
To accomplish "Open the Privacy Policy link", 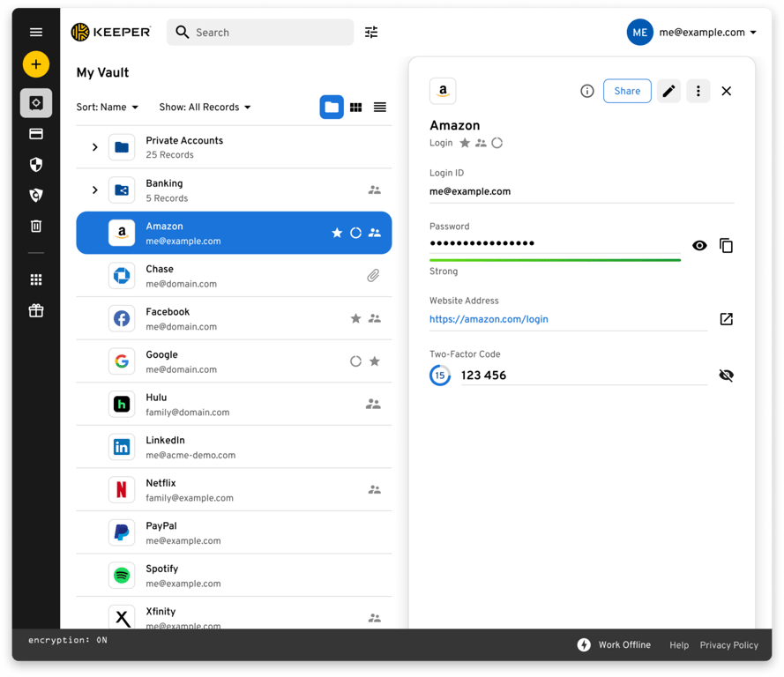I will tap(729, 645).
